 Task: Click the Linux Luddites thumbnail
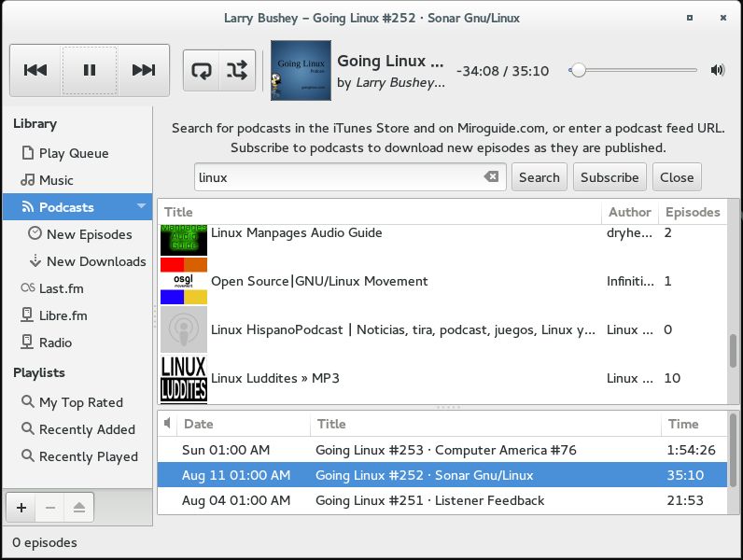pos(183,379)
